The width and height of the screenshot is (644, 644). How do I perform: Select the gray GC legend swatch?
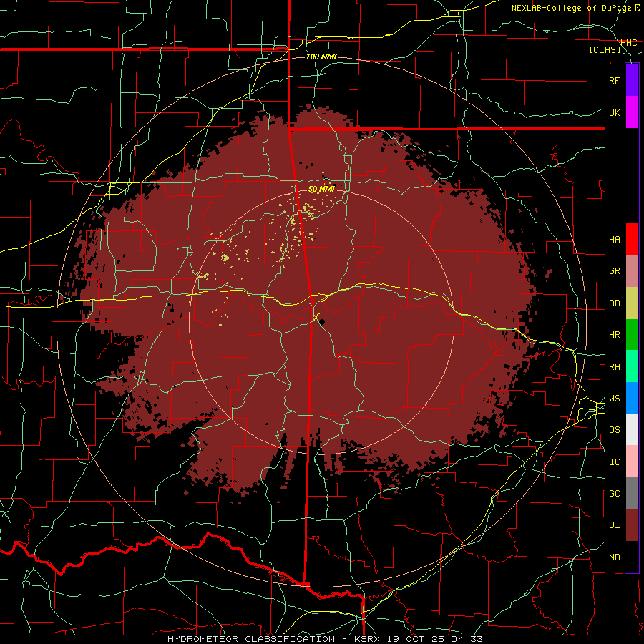click(632, 493)
